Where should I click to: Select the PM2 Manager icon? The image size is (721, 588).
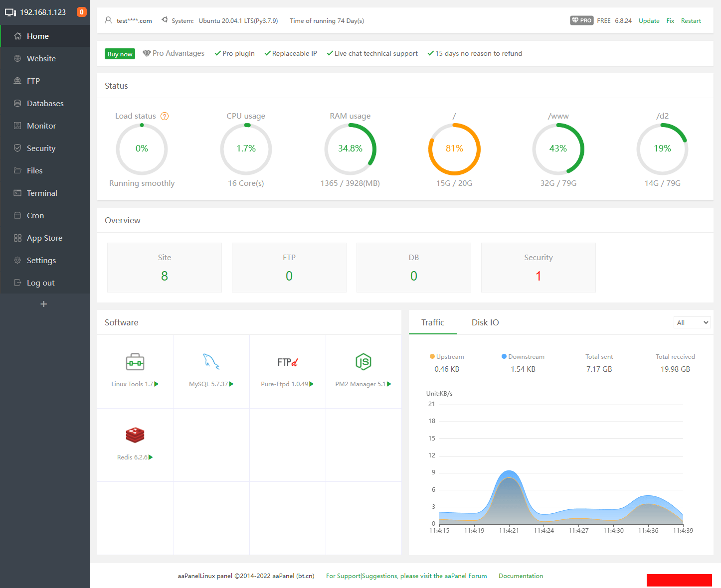[x=363, y=362]
